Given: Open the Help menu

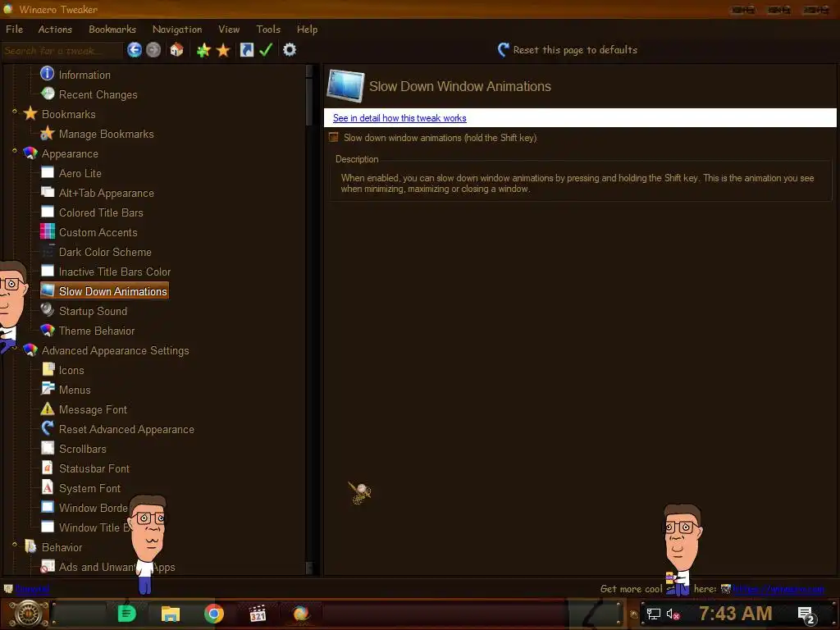Looking at the screenshot, I should tap(308, 29).
